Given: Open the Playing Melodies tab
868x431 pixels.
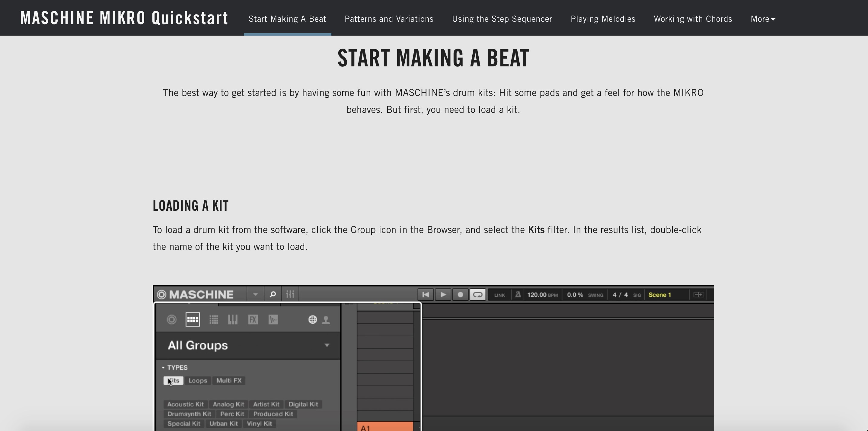Looking at the screenshot, I should click(603, 19).
